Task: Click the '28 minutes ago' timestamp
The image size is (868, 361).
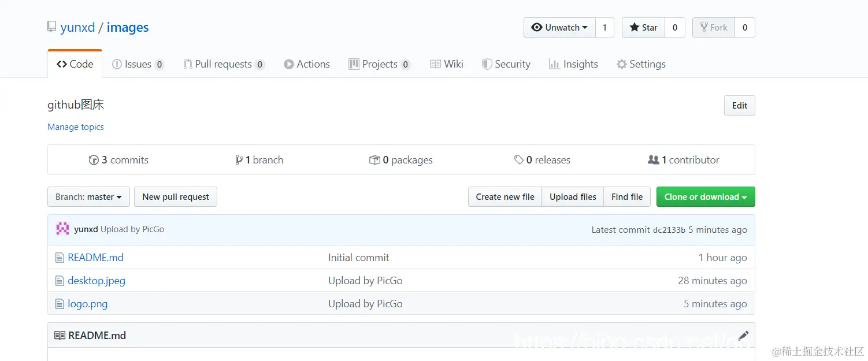Action: 713,281
